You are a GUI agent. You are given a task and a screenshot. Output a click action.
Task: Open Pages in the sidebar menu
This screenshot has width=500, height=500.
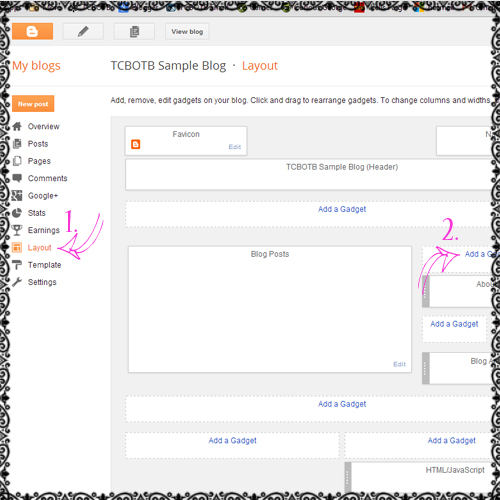[39, 161]
